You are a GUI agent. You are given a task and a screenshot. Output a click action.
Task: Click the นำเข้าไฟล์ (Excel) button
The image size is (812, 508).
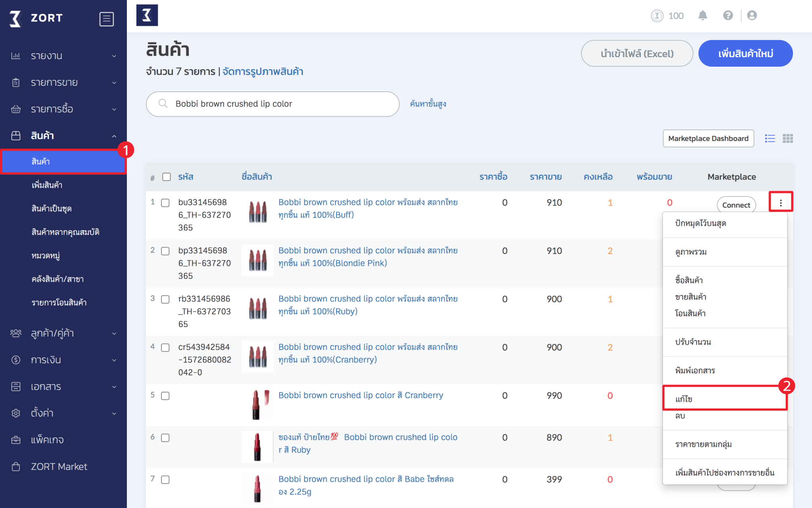[637, 54]
